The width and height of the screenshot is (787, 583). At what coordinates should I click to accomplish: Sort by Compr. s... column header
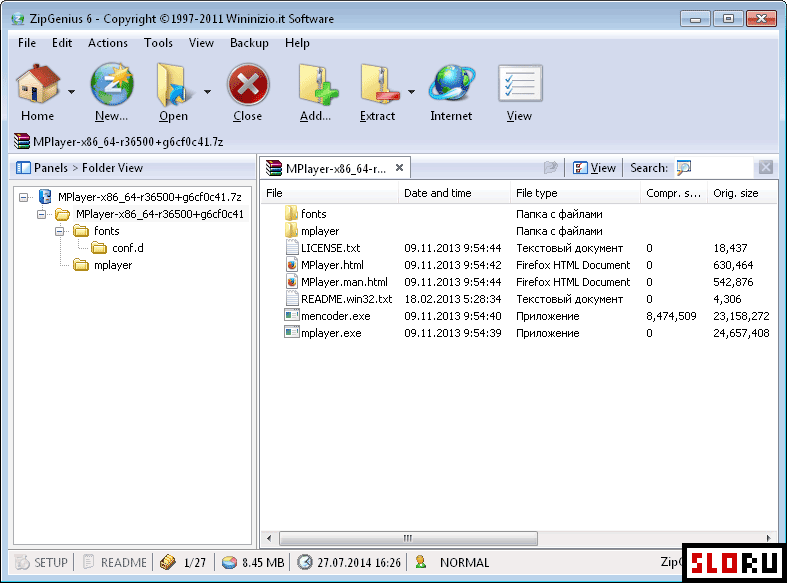coord(674,193)
